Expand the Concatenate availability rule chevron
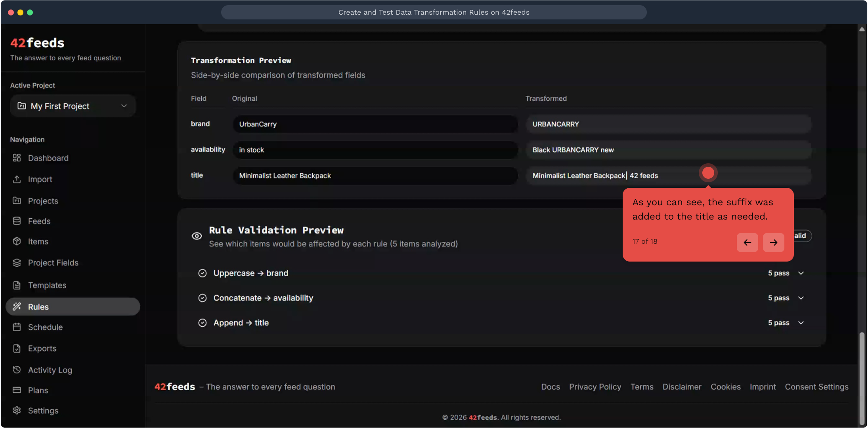The width and height of the screenshot is (868, 428). click(801, 298)
